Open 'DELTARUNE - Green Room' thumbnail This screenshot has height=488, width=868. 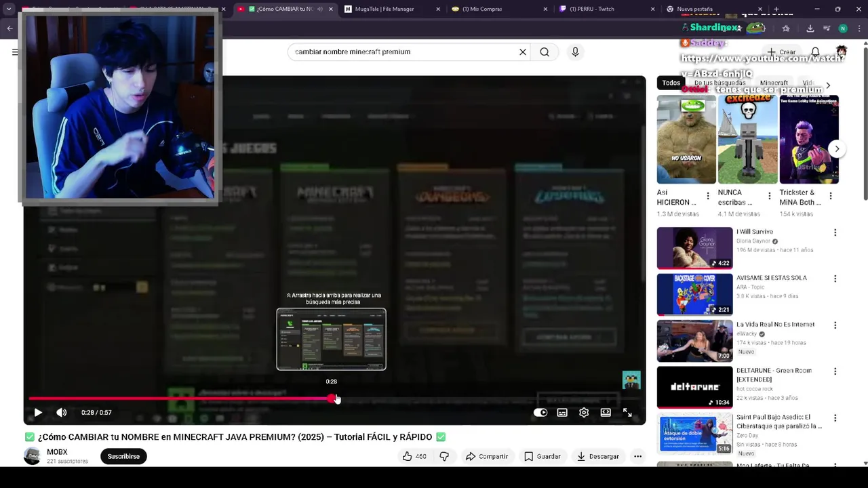point(694,387)
